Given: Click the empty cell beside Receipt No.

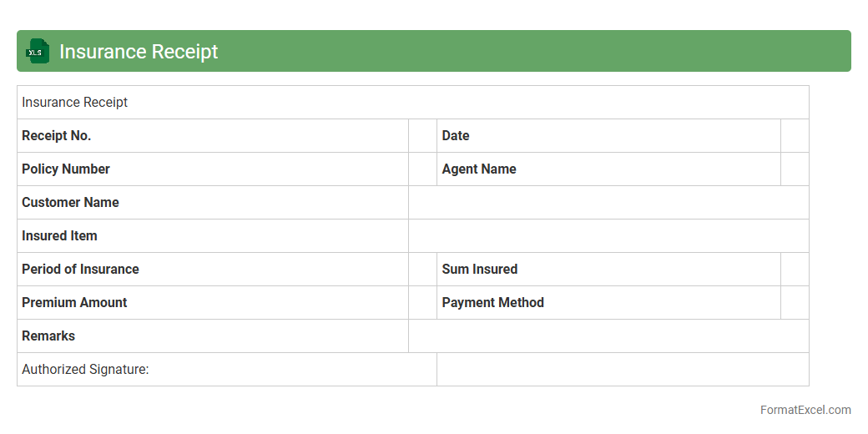Looking at the screenshot, I should click(422, 136).
